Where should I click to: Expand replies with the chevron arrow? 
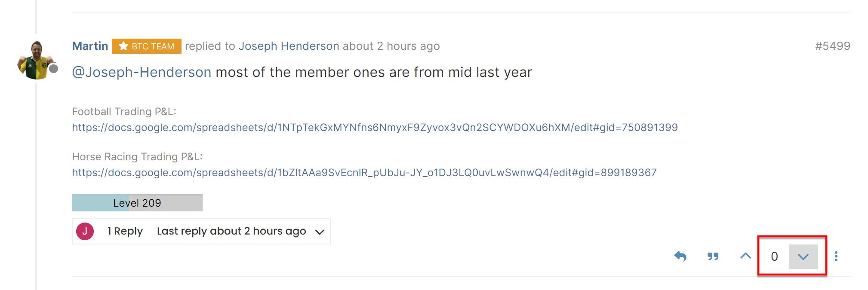pyautogui.click(x=319, y=232)
